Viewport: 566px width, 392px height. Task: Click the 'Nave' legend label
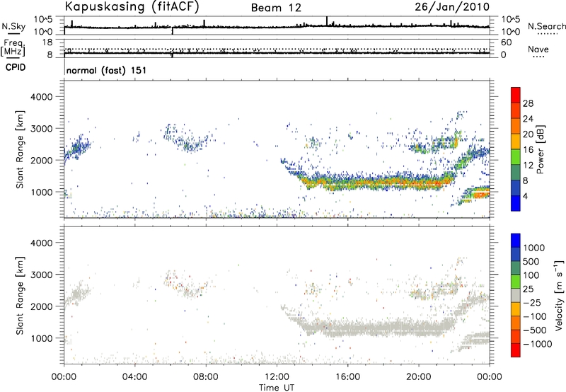pyautogui.click(x=538, y=49)
